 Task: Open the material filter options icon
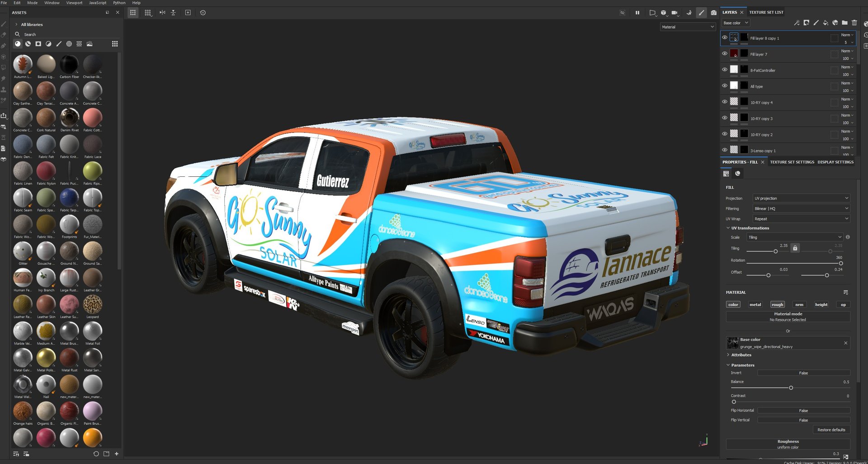tap(845, 292)
